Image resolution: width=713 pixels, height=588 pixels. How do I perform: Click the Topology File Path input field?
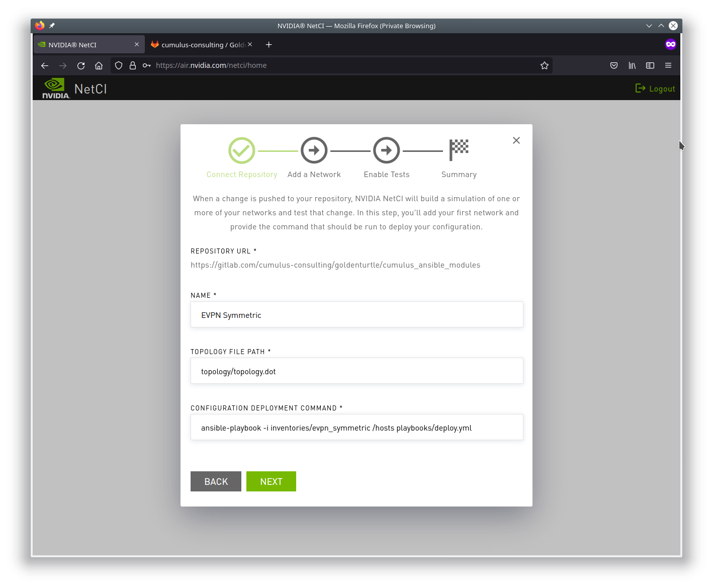point(356,371)
